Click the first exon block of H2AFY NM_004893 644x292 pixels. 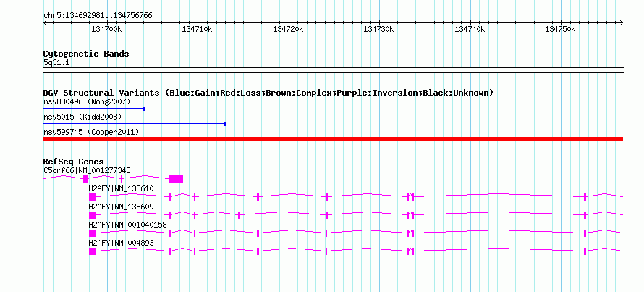[93, 251]
